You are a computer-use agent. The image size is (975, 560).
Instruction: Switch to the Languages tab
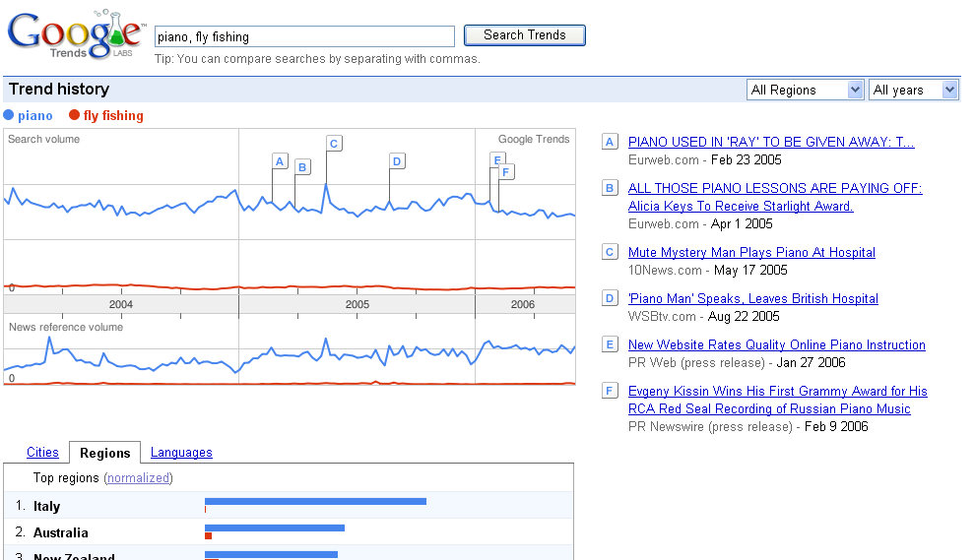click(x=181, y=453)
